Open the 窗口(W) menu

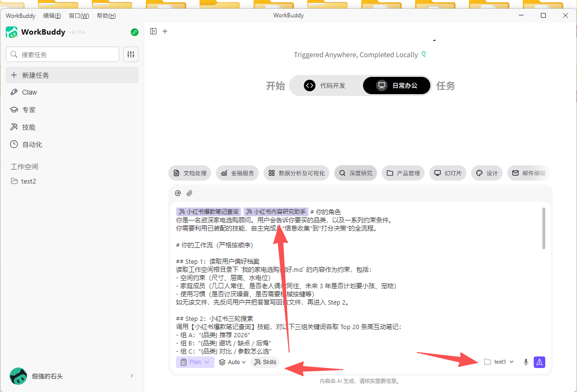[x=79, y=15]
